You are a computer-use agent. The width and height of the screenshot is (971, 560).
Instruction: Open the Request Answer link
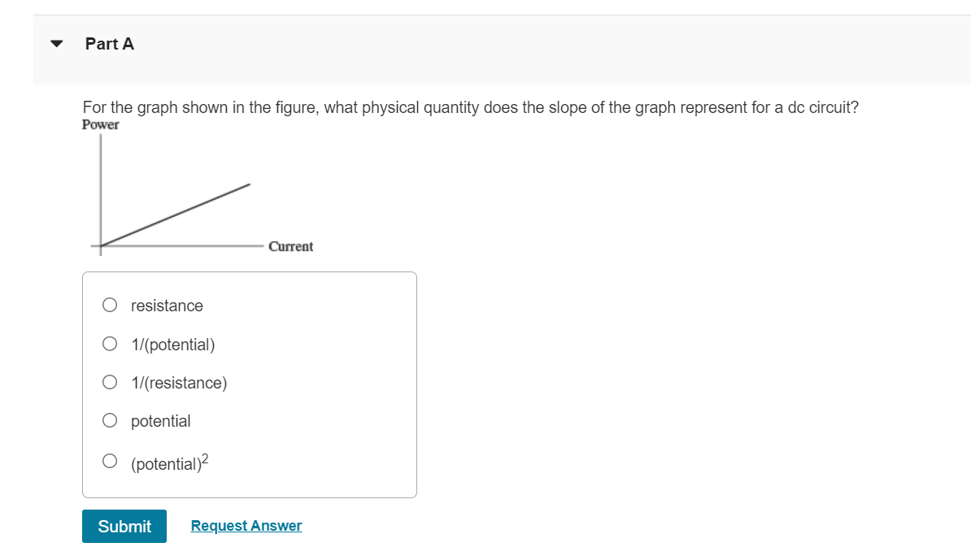246,526
